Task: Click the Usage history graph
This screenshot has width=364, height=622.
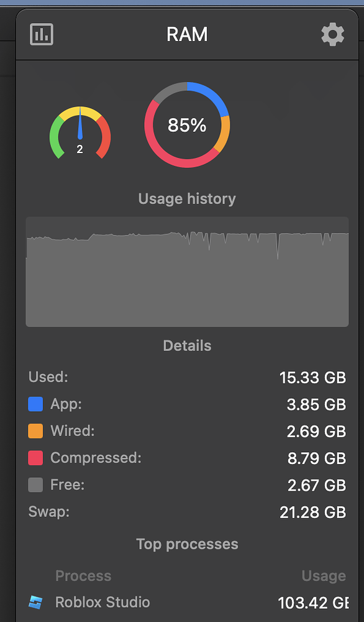Action: point(187,272)
